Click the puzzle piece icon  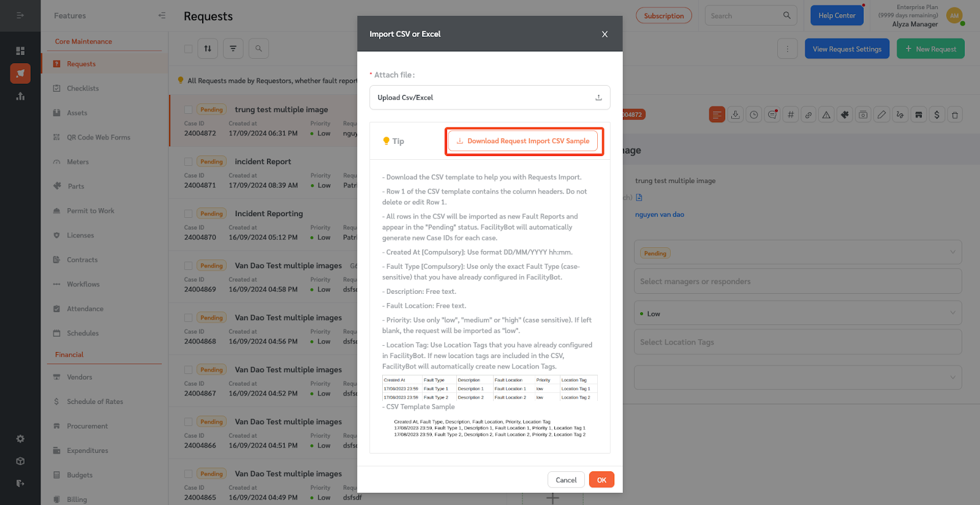(x=845, y=114)
